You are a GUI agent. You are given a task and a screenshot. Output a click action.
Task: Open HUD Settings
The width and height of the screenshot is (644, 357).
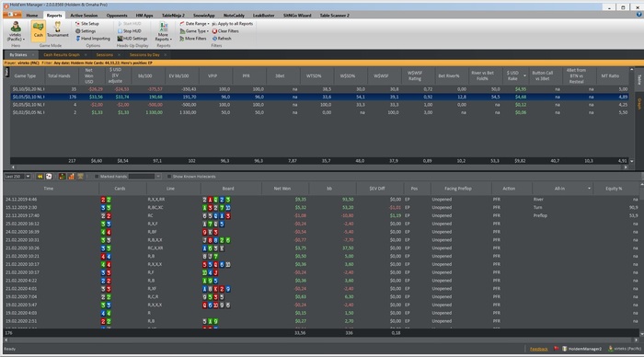click(x=132, y=39)
